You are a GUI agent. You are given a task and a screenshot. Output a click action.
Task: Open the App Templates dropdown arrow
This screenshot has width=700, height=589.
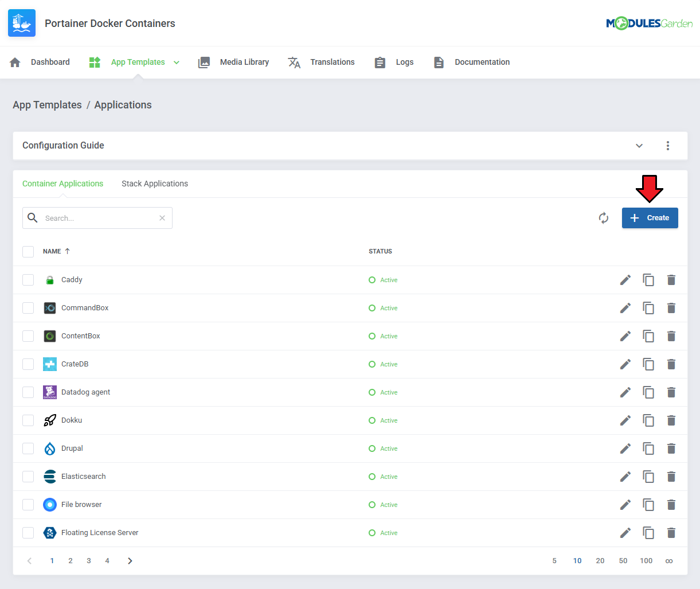click(x=177, y=63)
